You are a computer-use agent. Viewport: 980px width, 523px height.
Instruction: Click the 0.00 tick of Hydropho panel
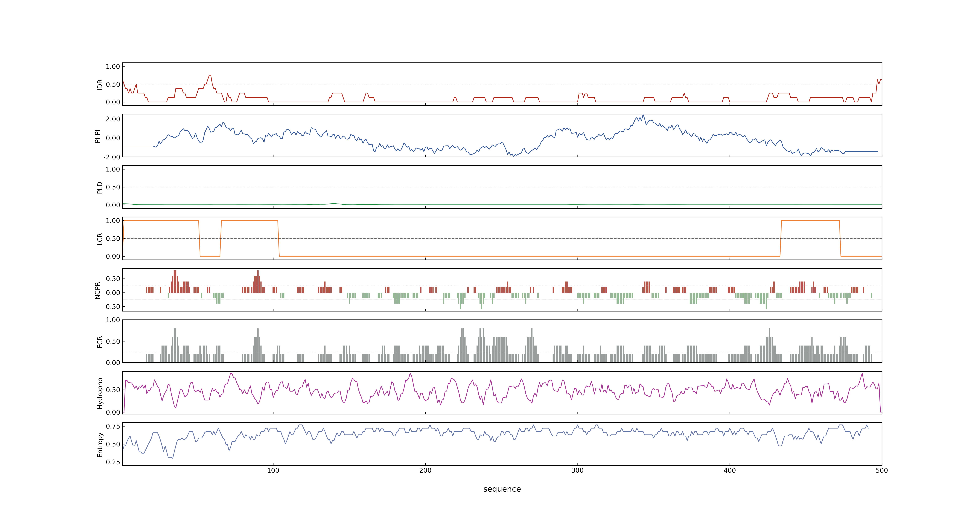[x=113, y=412]
